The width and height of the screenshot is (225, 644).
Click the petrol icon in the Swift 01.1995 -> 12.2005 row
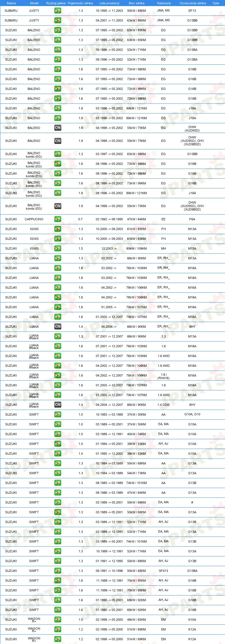[x=58, y=454]
